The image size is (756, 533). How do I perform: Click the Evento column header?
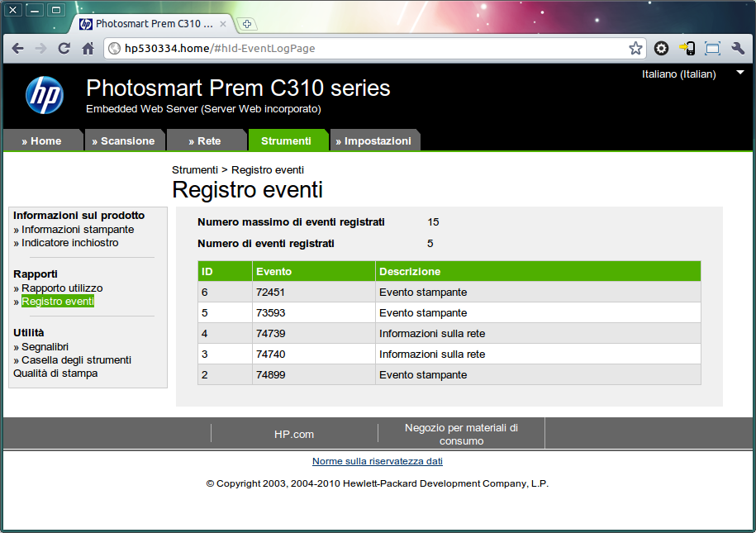coord(314,272)
